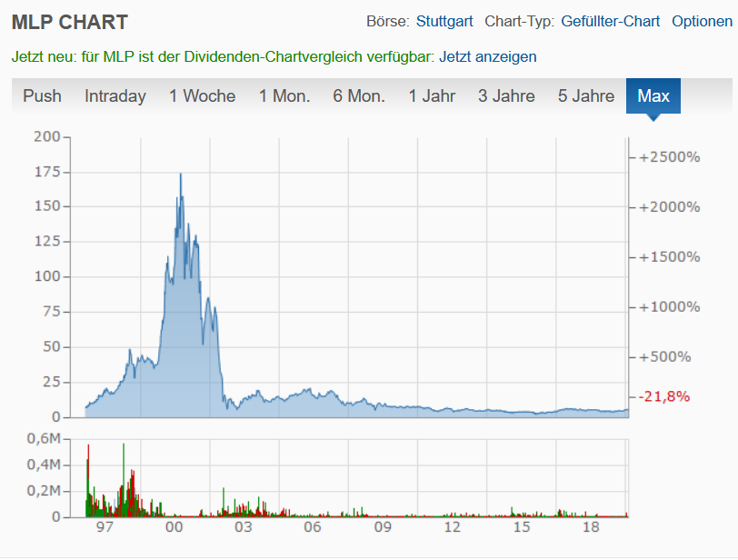This screenshot has width=738, height=560.
Task: Click the 100 price axis label
Action: point(47,276)
